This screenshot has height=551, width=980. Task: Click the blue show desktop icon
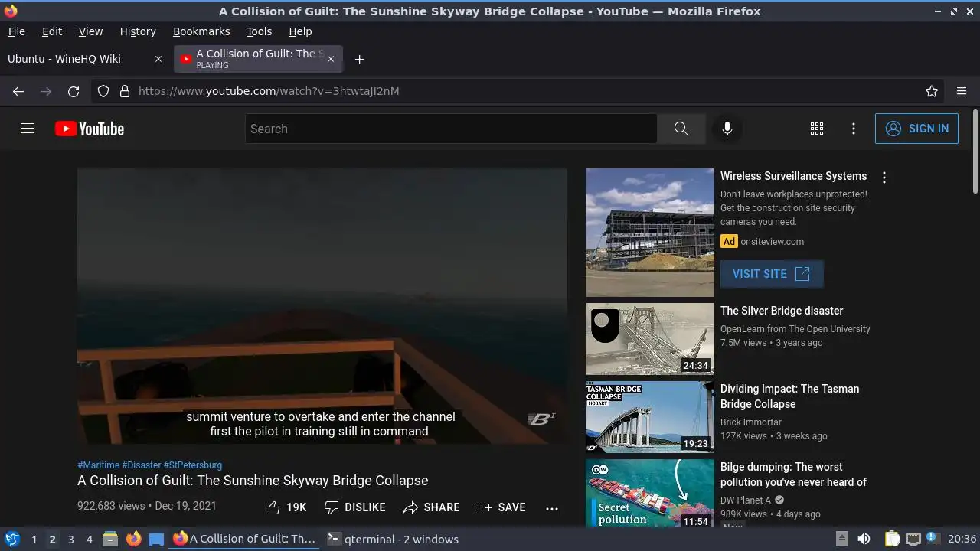156,539
